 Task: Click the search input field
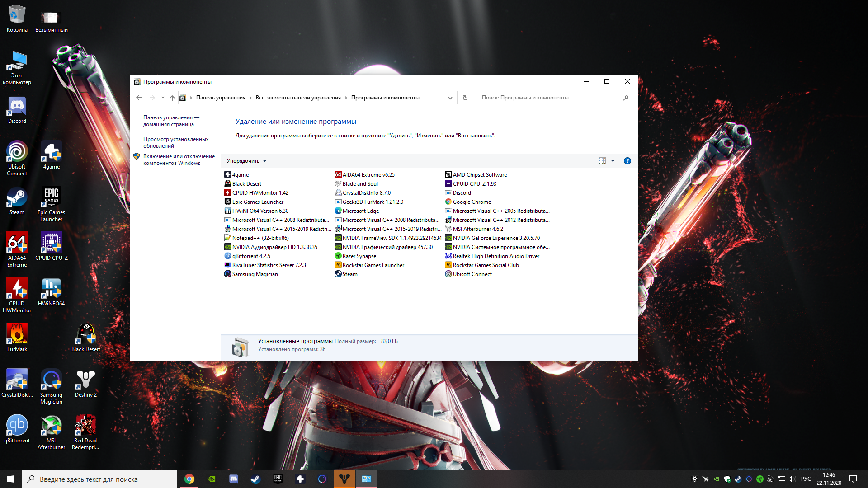coord(554,97)
